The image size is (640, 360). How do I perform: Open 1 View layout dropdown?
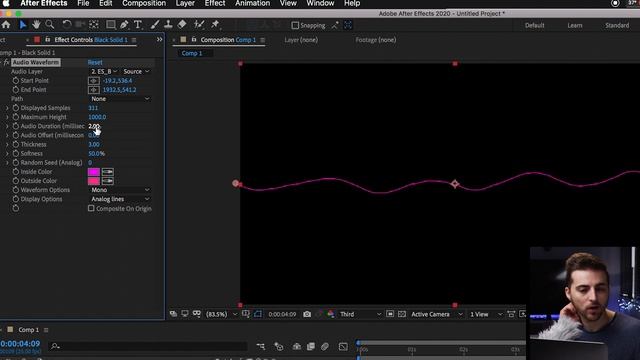[486, 314]
